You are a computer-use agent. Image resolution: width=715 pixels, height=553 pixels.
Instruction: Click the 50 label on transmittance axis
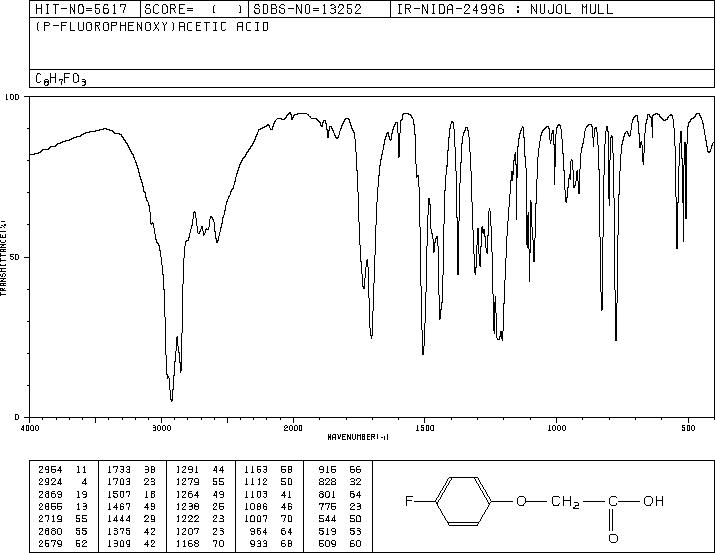pyautogui.click(x=15, y=257)
